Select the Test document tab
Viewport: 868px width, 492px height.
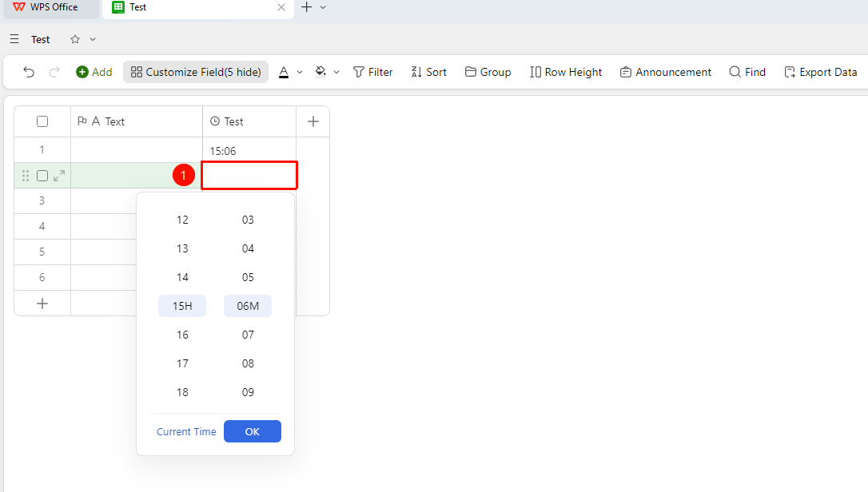click(x=198, y=8)
